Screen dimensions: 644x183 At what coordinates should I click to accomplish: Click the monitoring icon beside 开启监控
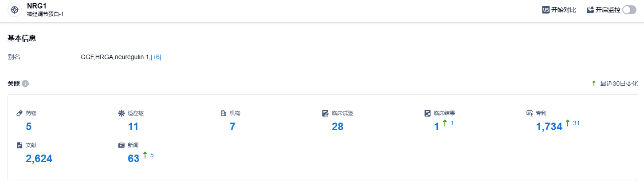590,10
